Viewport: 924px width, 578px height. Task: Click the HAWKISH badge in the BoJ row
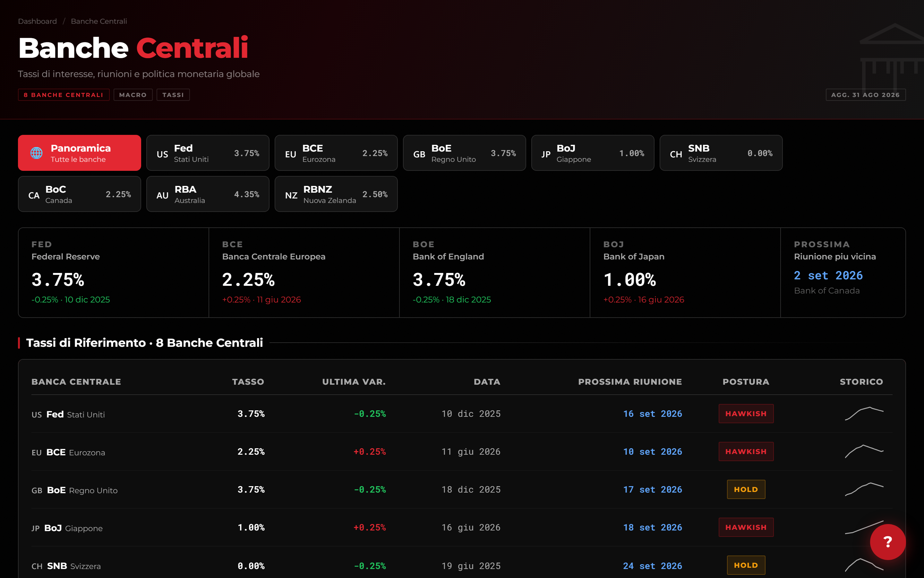746,527
